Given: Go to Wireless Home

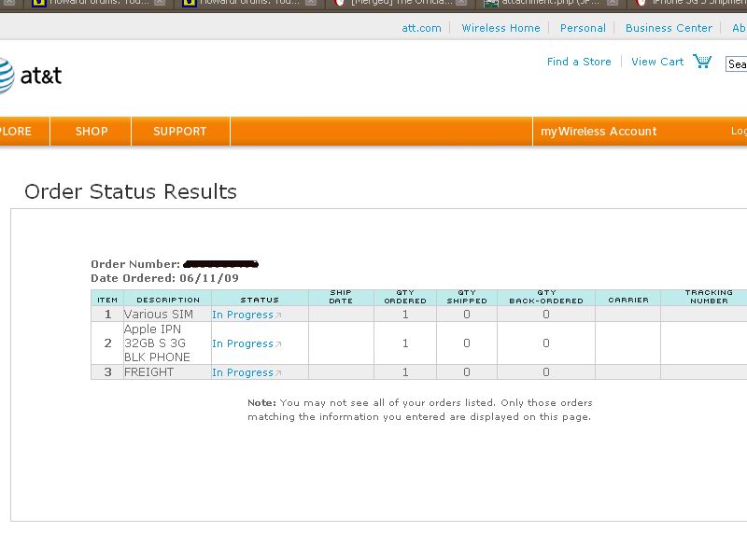Looking at the screenshot, I should (500, 28).
